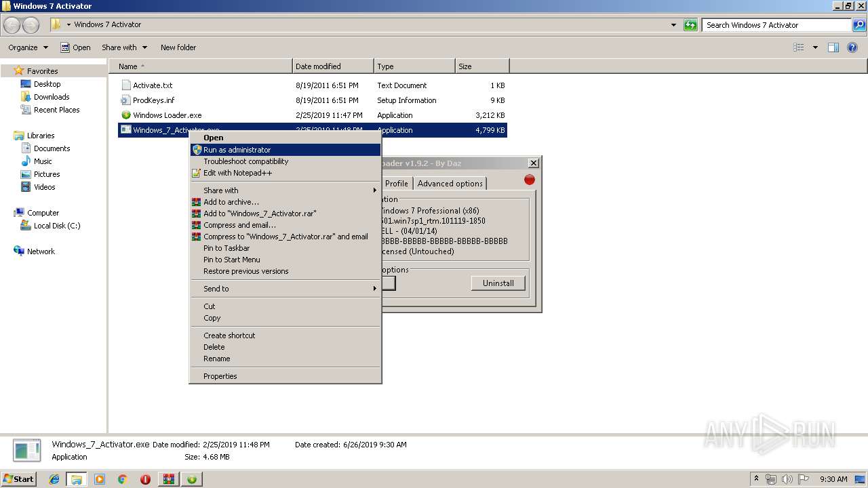This screenshot has width=868, height=488.
Task: Switch to WinRAR taskbar button
Action: (x=168, y=479)
